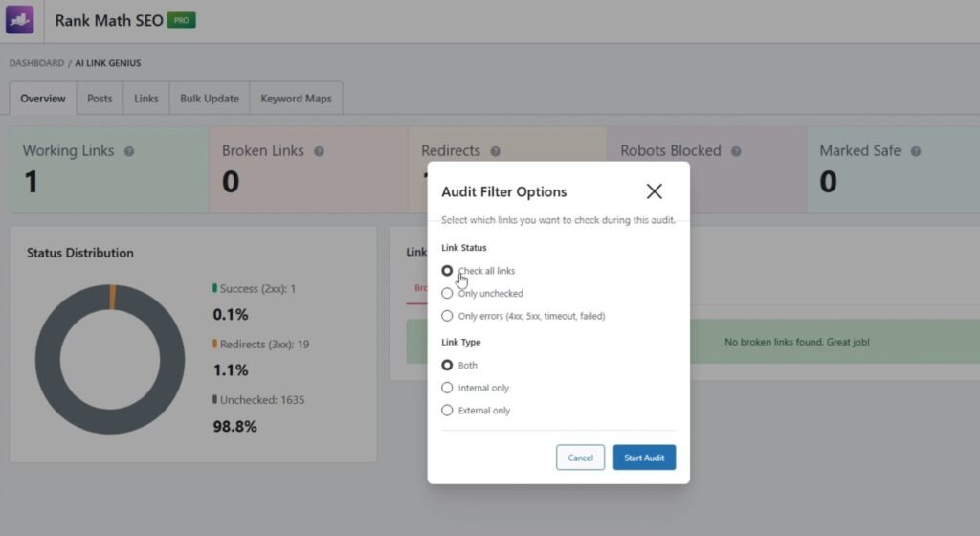Switch to the Overview tab
The width and height of the screenshot is (980, 536).
tap(42, 98)
